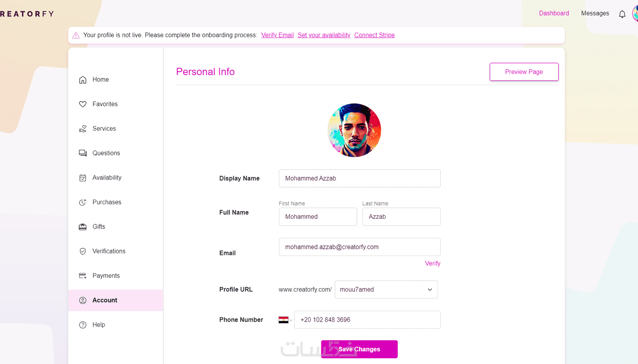This screenshot has height=364, width=638.
Task: Open the Purchases sidebar menu item
Action: pos(107,202)
